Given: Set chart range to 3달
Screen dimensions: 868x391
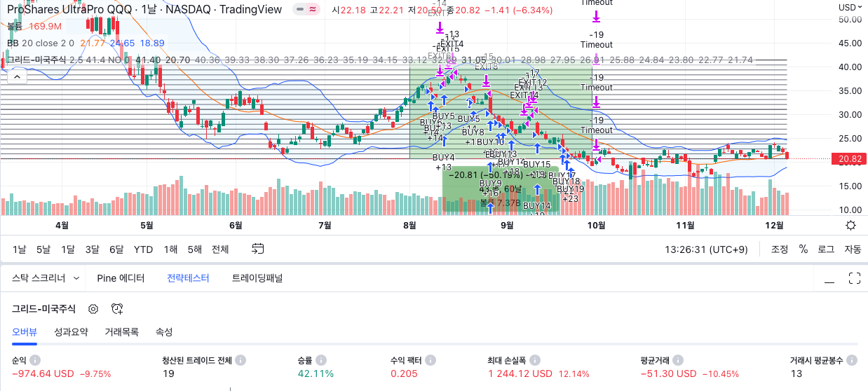Looking at the screenshot, I should [92, 249].
